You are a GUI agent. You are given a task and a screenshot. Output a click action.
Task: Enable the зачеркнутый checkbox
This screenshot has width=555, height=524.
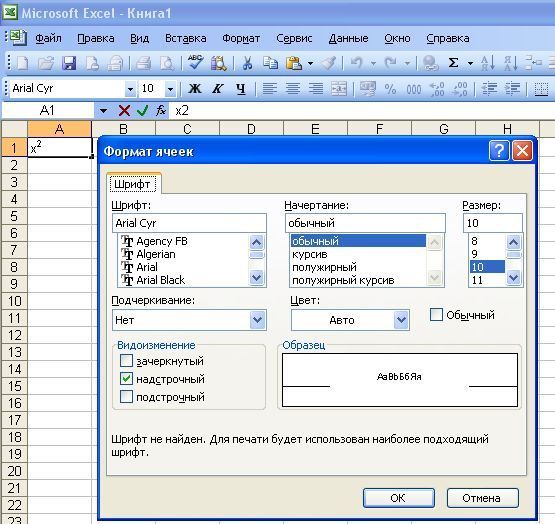(126, 361)
